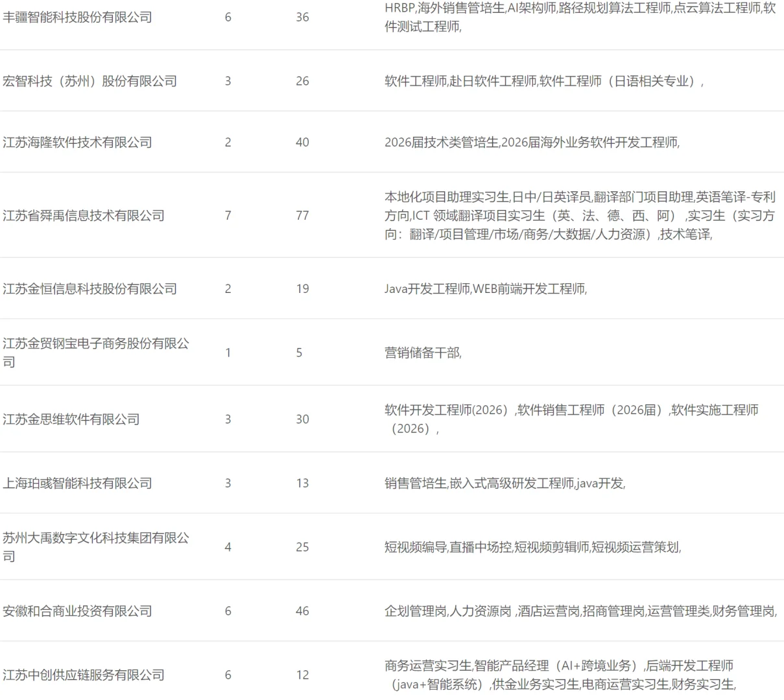Viewport: 784px width, 700px height.
Task: Click position count 6 in 江苏中创 row
Action: pyautogui.click(x=228, y=675)
